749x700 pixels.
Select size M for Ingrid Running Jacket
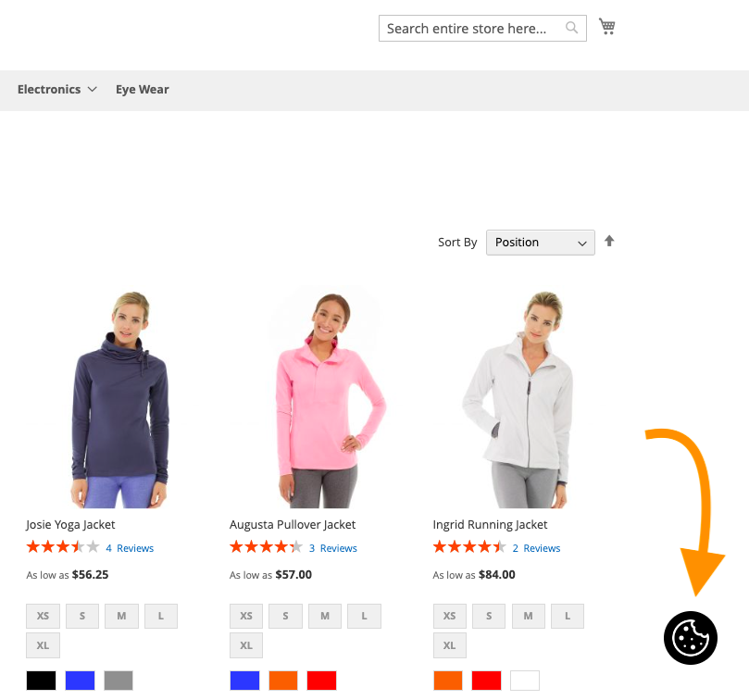529,616
